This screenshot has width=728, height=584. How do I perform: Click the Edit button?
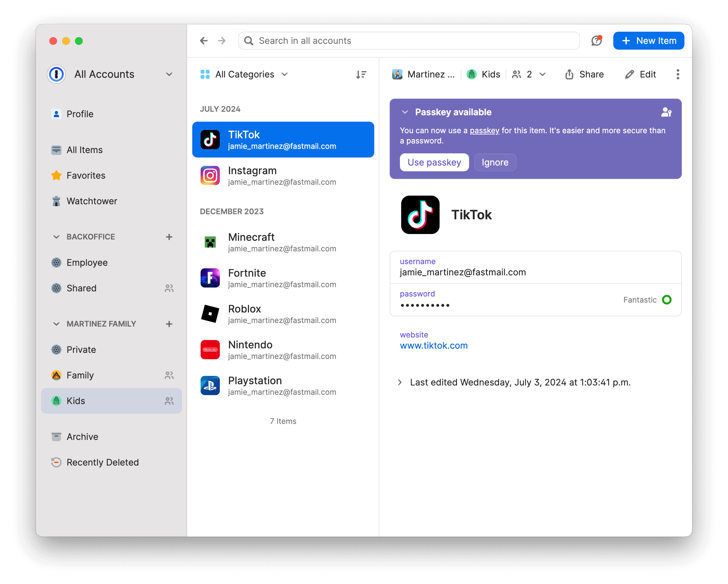tap(640, 74)
